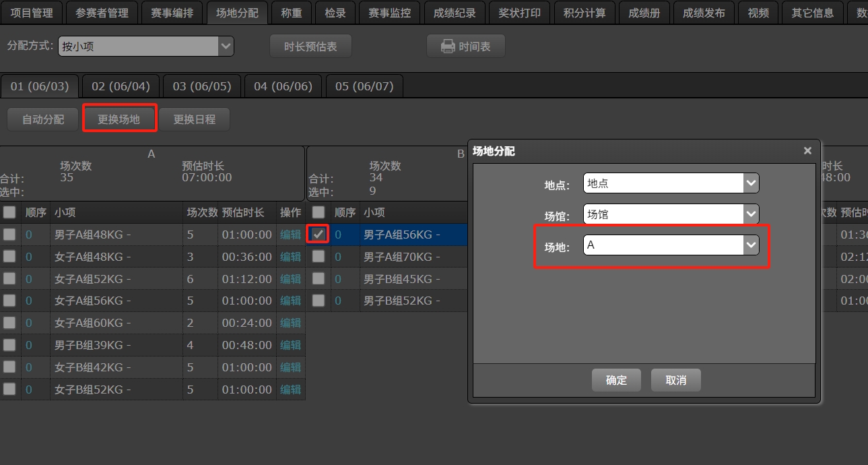Toggle the select-all checkbox in column A header

(x=9, y=212)
